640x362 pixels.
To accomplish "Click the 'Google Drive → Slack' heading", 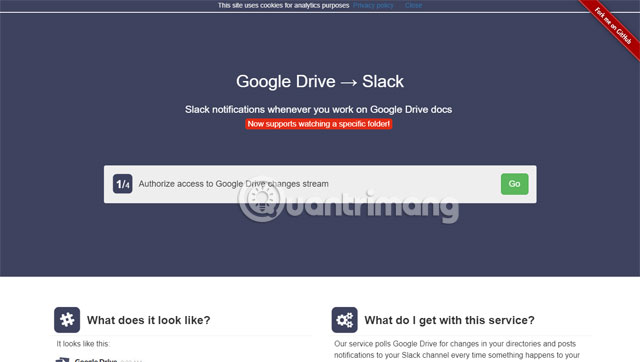I will pyautogui.click(x=320, y=81).
